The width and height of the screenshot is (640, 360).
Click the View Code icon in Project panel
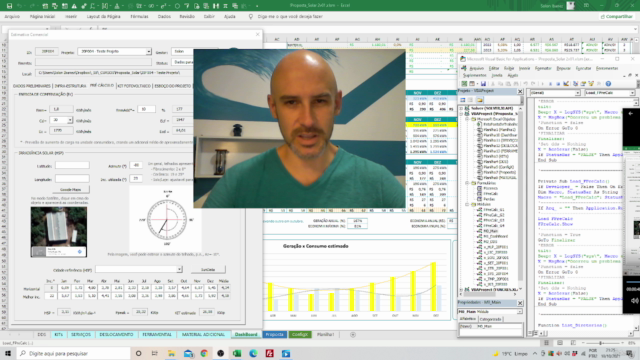[463, 100]
